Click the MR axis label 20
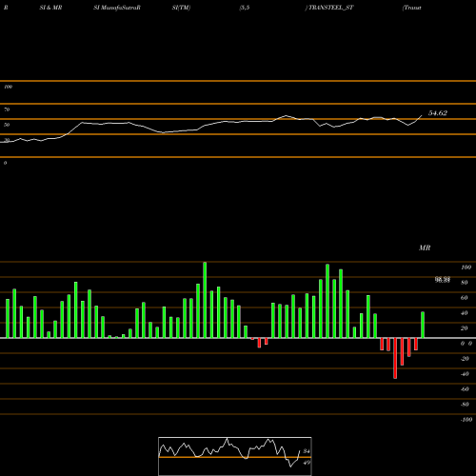The width and height of the screenshot is (476, 476). pos(464,328)
